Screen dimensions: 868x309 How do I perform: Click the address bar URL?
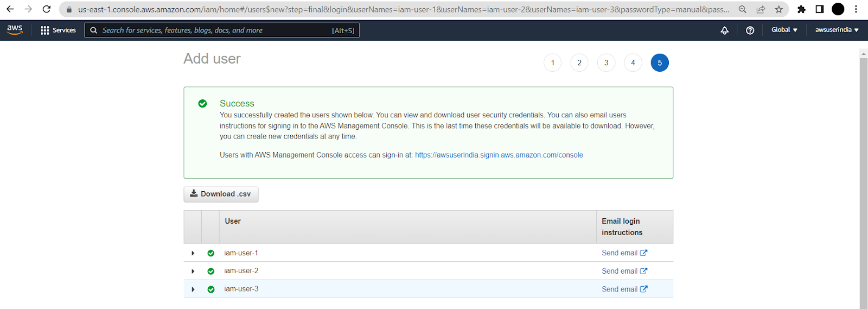tap(403, 9)
